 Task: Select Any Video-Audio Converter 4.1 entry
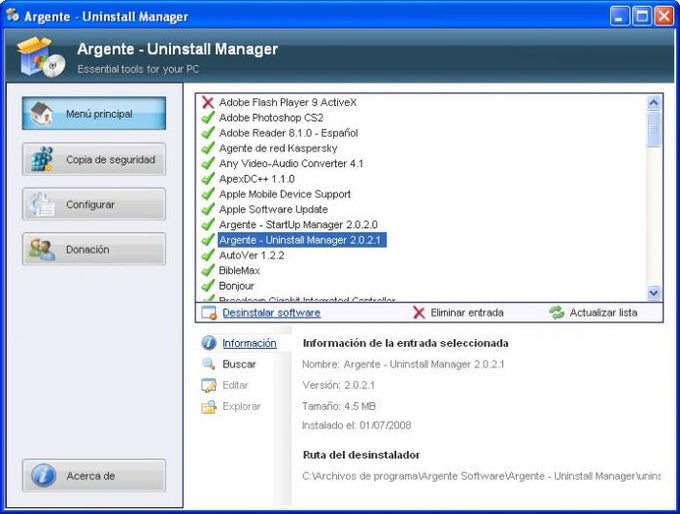tap(291, 164)
